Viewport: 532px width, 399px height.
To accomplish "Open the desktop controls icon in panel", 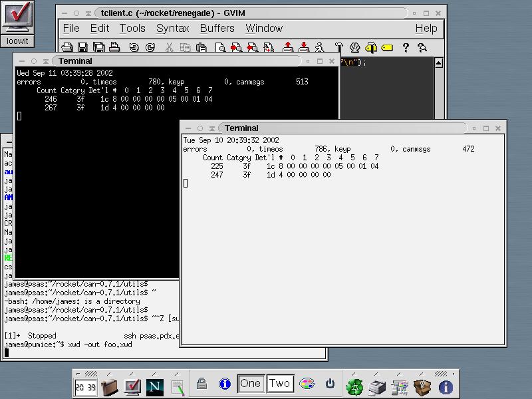I will pos(400,388).
